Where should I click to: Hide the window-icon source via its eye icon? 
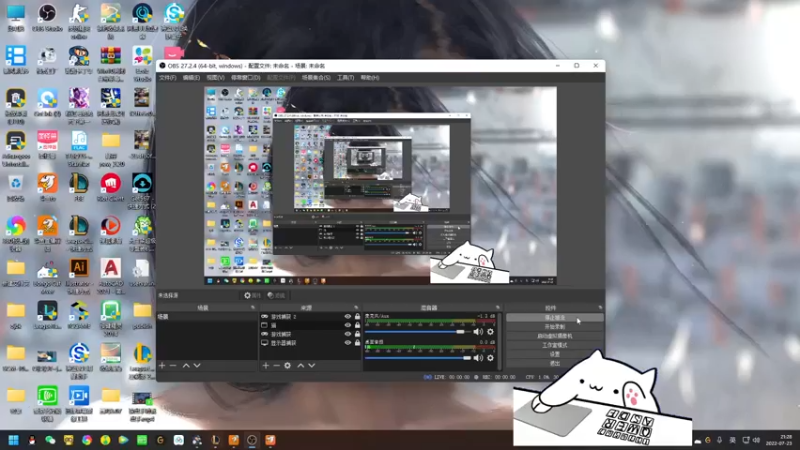[347, 326]
